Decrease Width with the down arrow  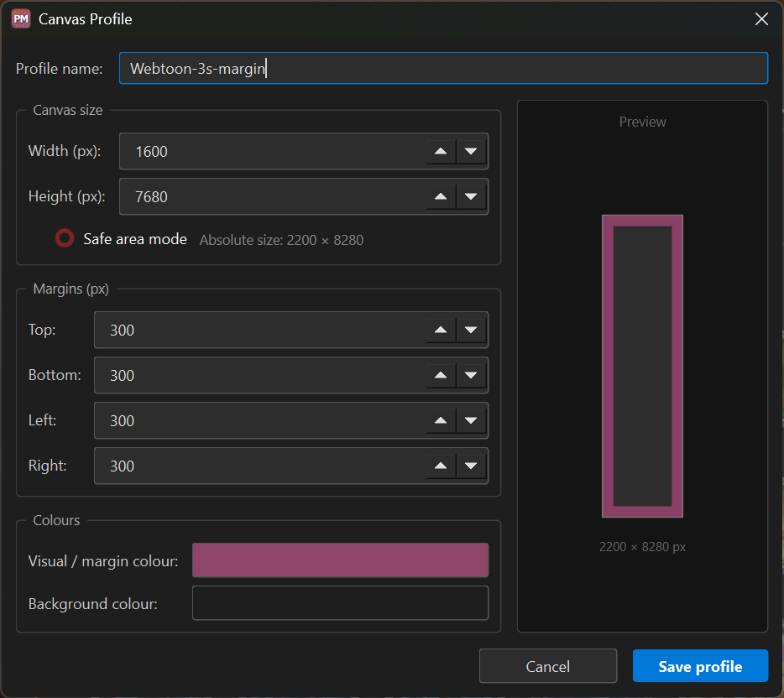click(x=471, y=151)
